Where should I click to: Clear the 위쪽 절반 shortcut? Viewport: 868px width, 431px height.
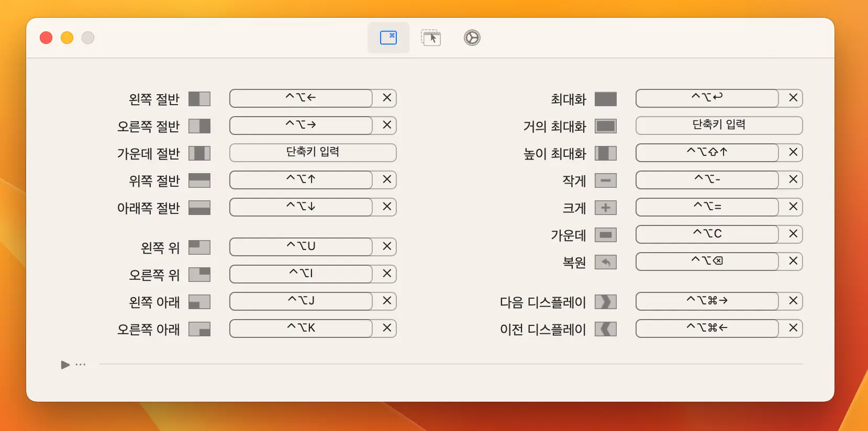pyautogui.click(x=387, y=179)
